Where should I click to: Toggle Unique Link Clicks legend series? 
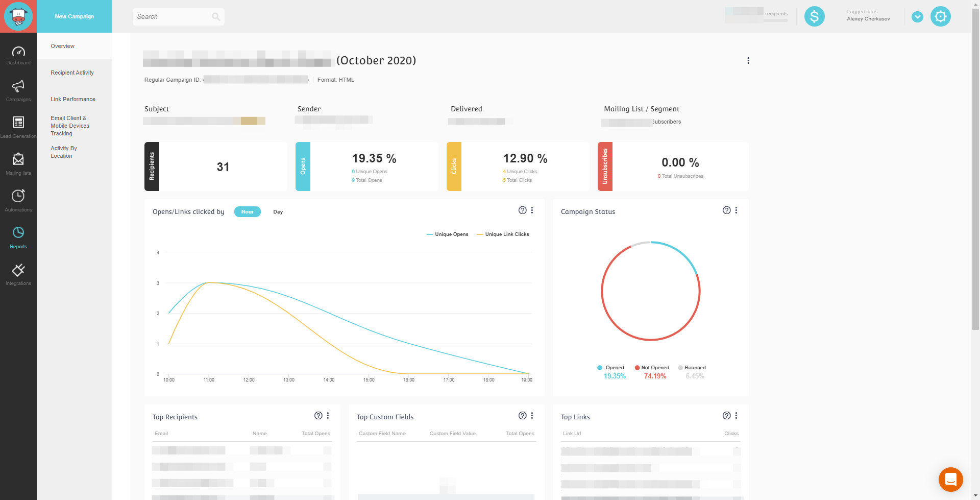coord(503,234)
